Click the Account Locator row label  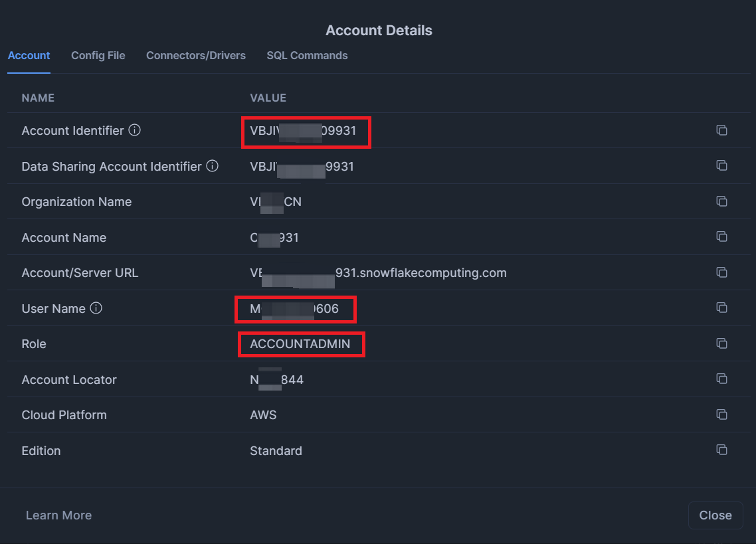pos(69,379)
